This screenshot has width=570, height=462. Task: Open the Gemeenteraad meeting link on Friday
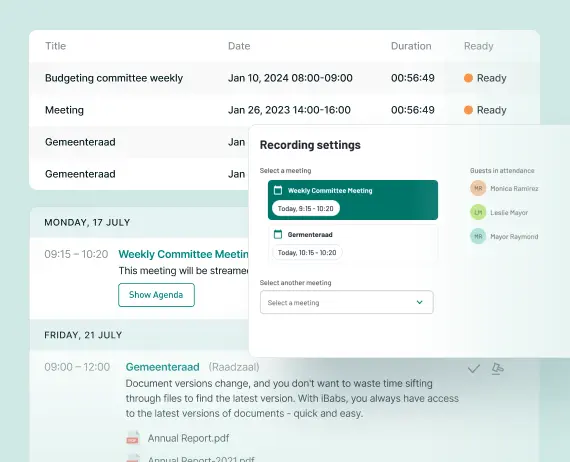tap(162, 367)
